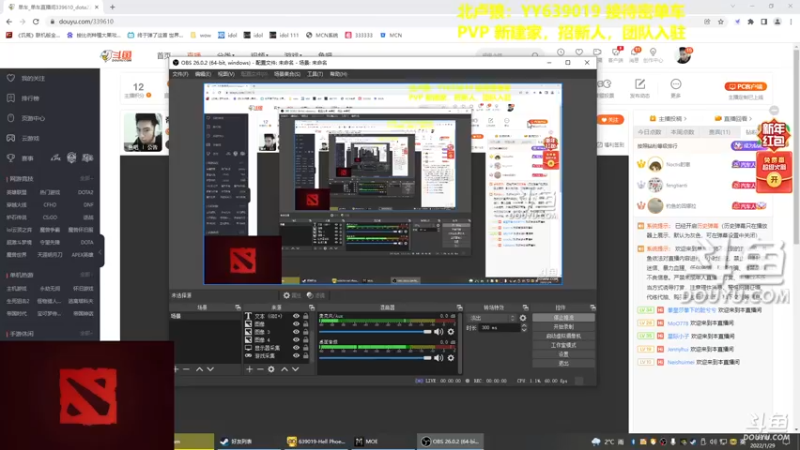
Task: Move the selected source up
Action: click(284, 369)
